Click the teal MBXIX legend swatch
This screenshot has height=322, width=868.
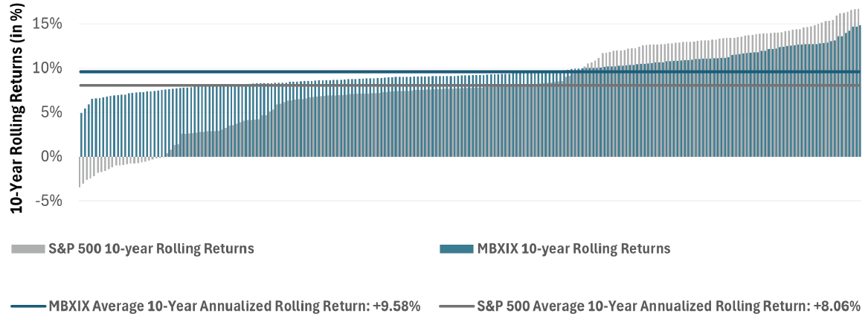click(x=456, y=249)
